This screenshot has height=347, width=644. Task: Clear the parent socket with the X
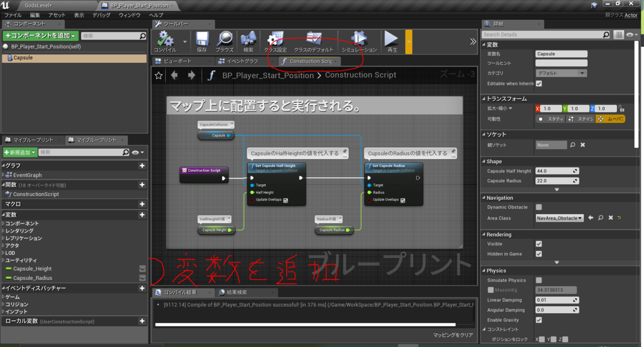[582, 145]
